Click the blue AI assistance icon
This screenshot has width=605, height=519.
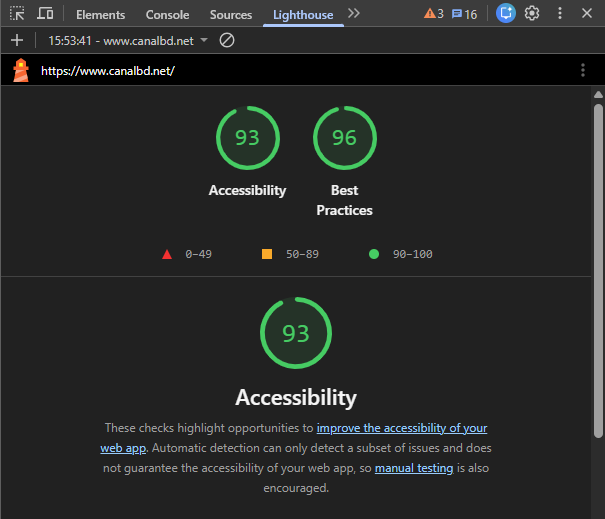(506, 14)
